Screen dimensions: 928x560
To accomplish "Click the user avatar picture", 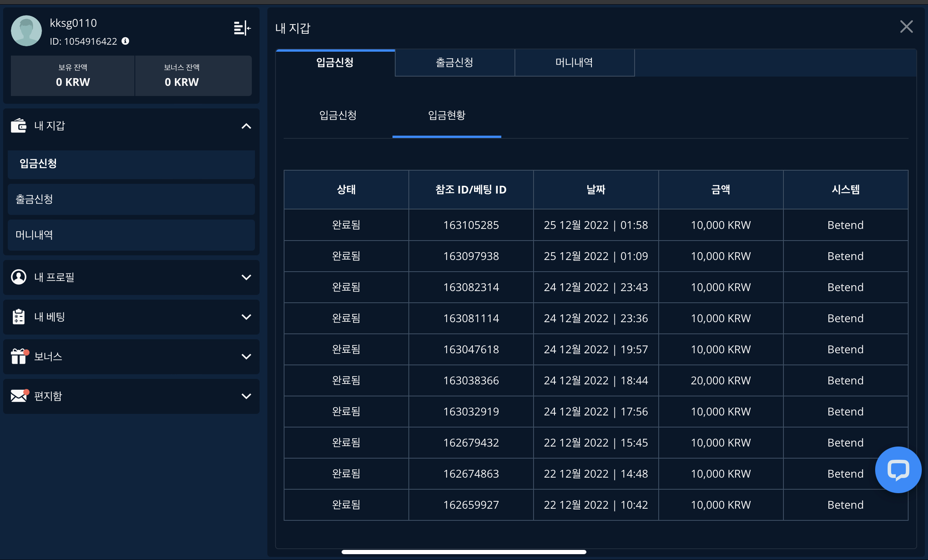I will pyautogui.click(x=26, y=31).
